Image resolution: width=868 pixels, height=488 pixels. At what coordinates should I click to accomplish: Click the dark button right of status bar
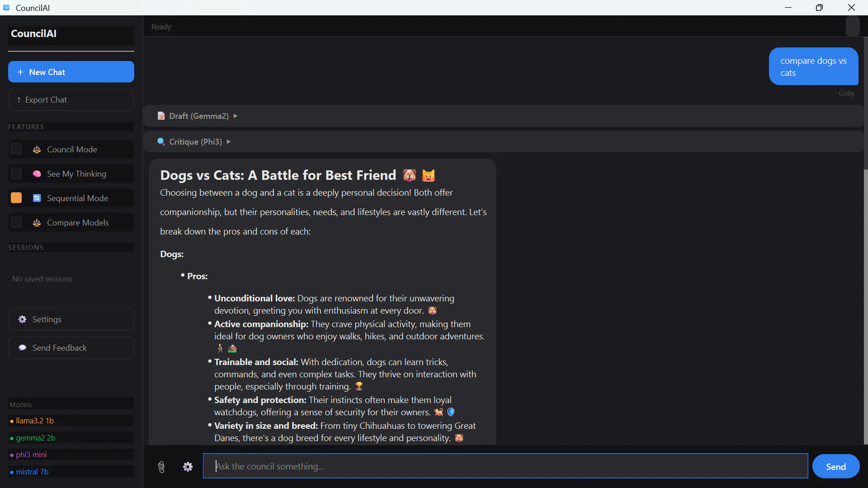853,27
